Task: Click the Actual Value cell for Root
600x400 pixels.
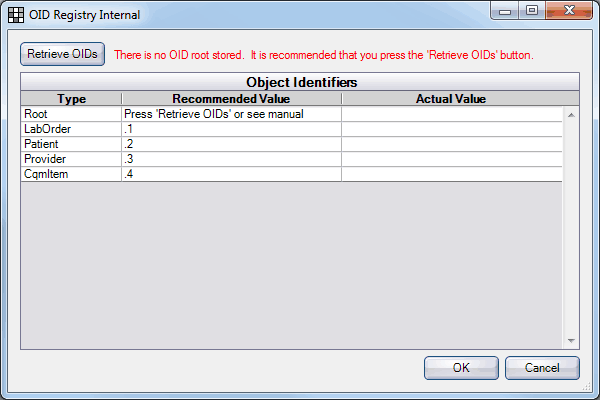Action: (453, 114)
